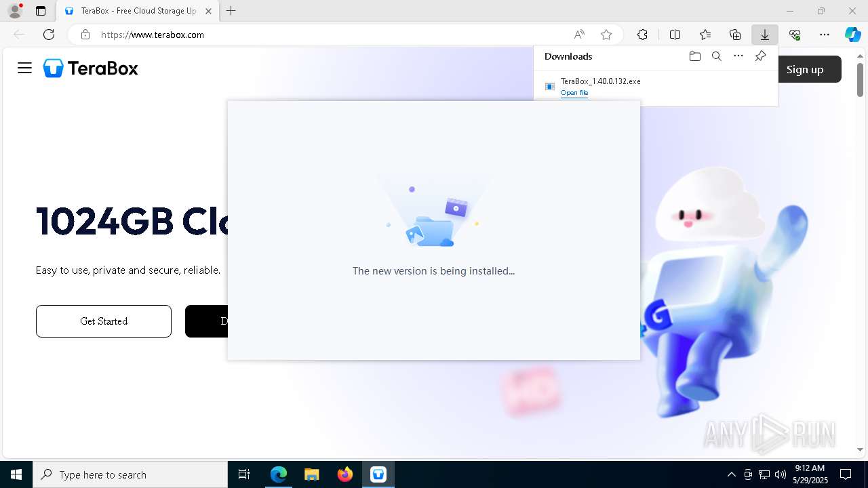Close the TeraBox browser tab
The image size is (868, 488).
tap(208, 11)
